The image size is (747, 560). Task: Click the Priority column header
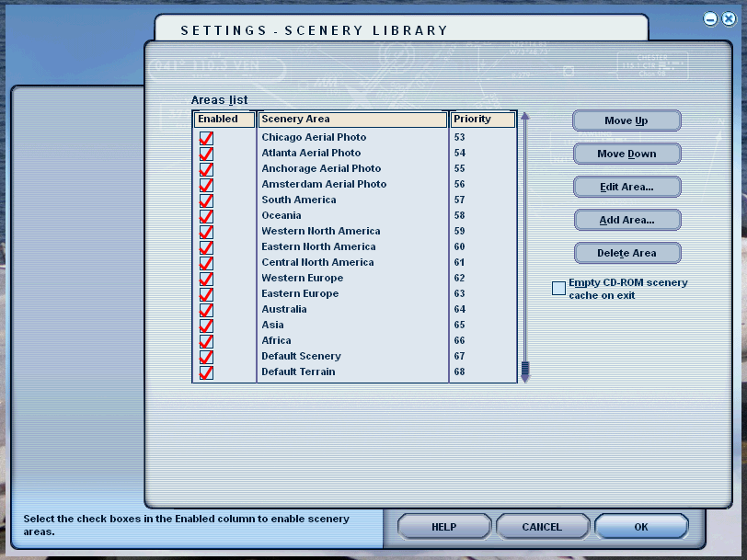pos(483,119)
